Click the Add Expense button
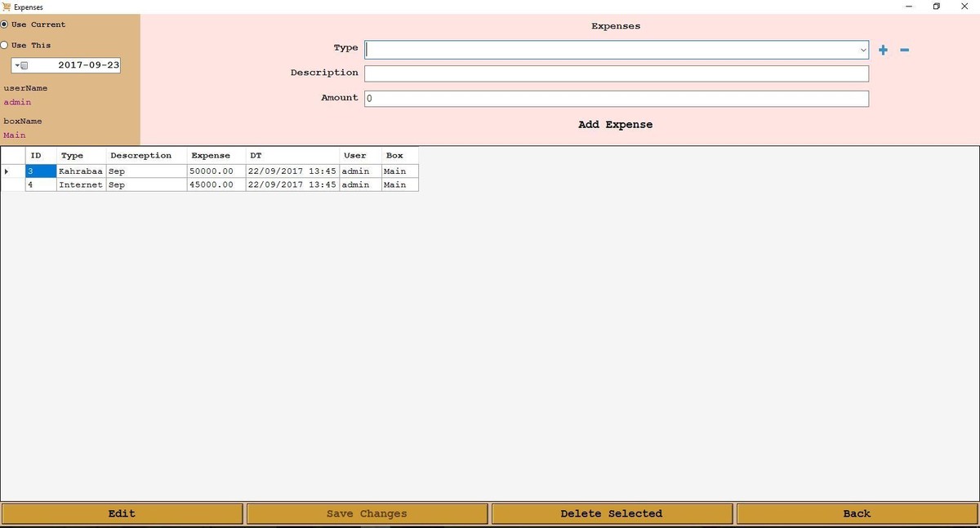This screenshot has width=980, height=528. tap(616, 125)
